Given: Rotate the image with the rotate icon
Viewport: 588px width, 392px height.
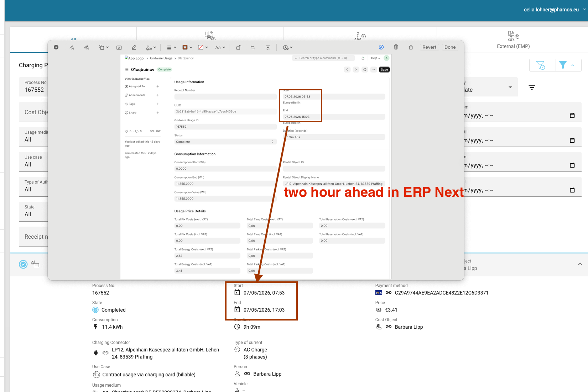Looking at the screenshot, I should coord(239,47).
